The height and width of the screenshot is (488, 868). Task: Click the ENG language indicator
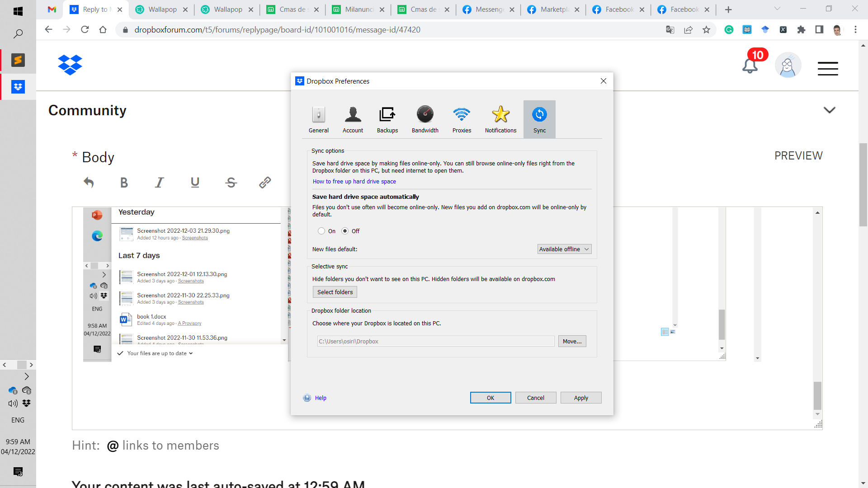18,420
